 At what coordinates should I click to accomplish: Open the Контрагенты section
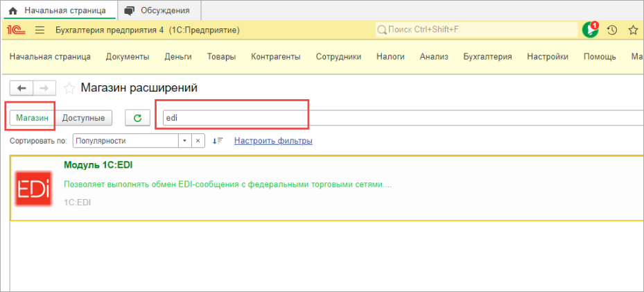[x=276, y=57]
